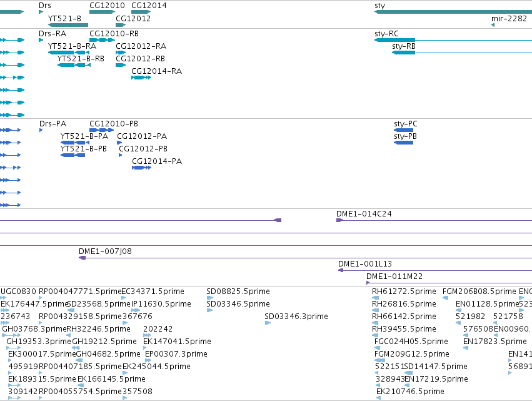The image size is (532, 401).
Task: Select the Drs gene label
Action: tap(45, 6)
